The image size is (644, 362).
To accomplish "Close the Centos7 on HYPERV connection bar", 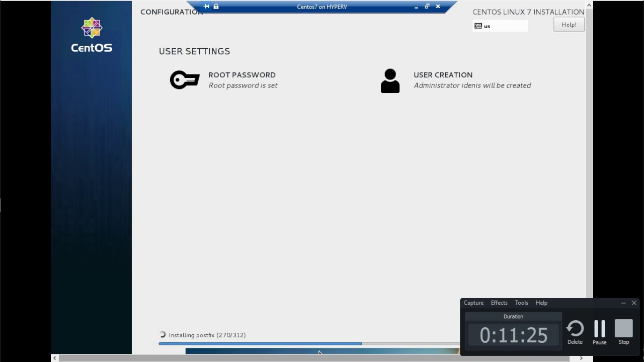I will click(438, 7).
